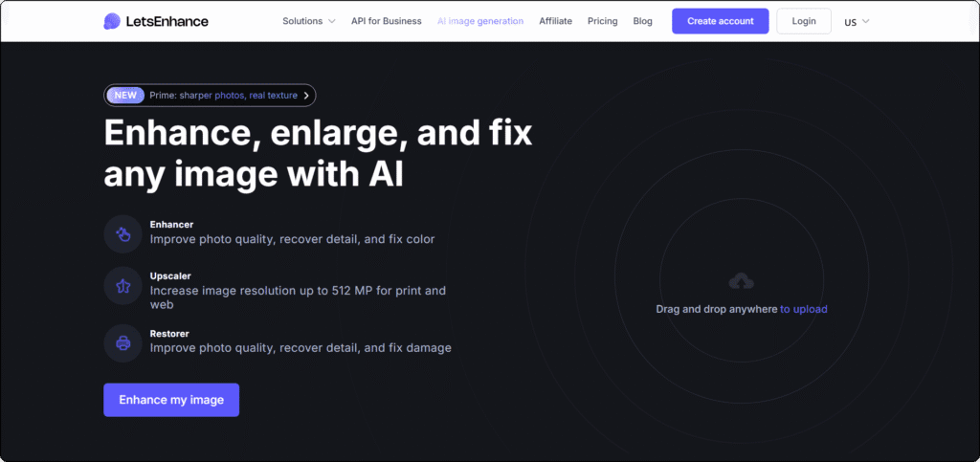Screen dimensions: 980x462
Task: Click the Restorer heading
Action: 169,334
